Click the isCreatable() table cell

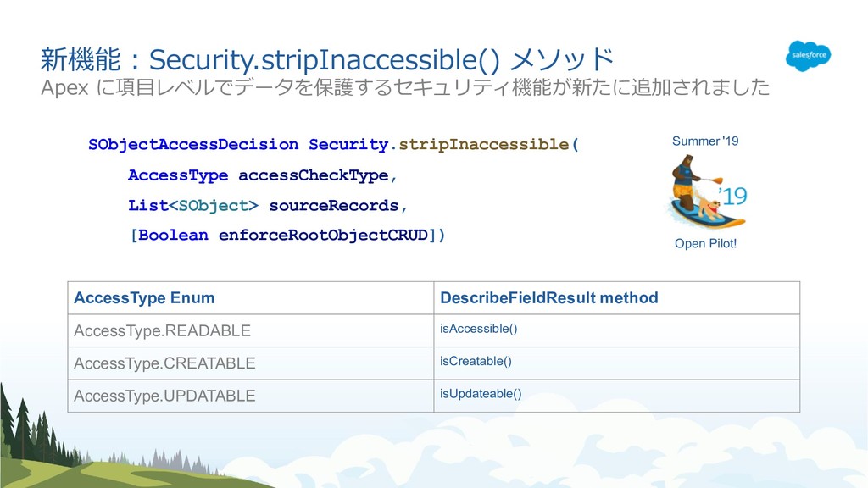(617, 363)
